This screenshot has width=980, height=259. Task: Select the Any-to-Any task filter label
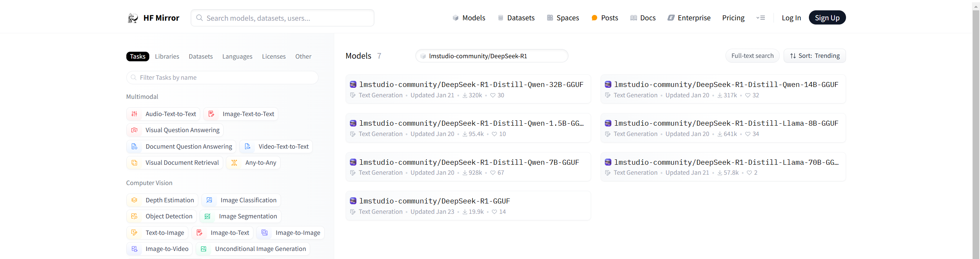pyautogui.click(x=261, y=163)
